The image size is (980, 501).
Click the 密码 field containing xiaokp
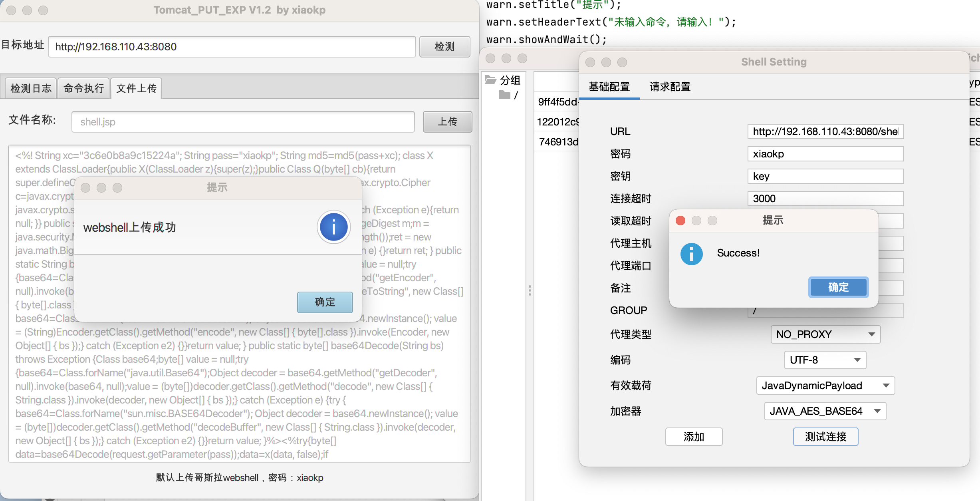pos(825,154)
